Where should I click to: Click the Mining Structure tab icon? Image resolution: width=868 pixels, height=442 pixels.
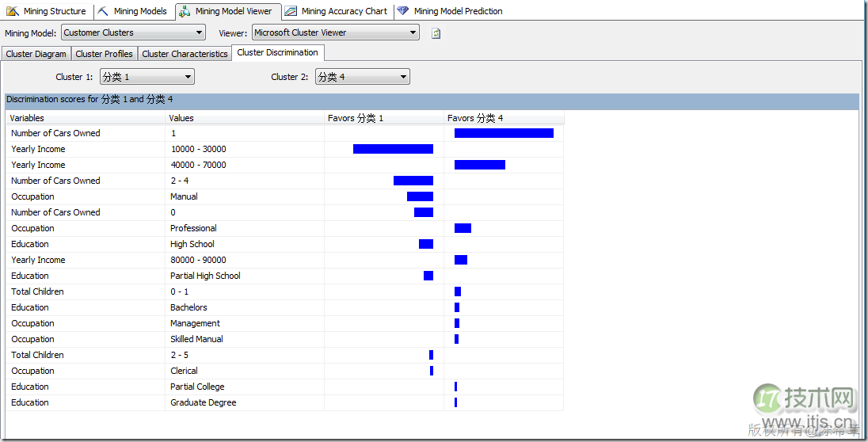13,11
